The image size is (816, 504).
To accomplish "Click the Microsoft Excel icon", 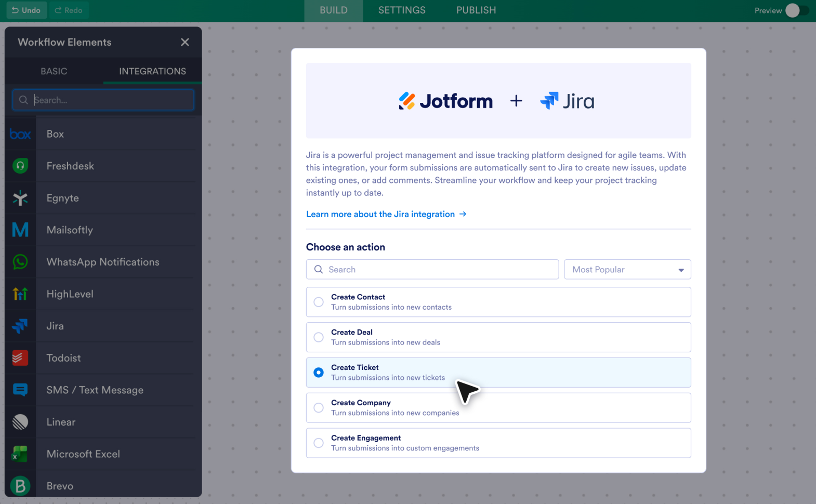I will (x=20, y=454).
